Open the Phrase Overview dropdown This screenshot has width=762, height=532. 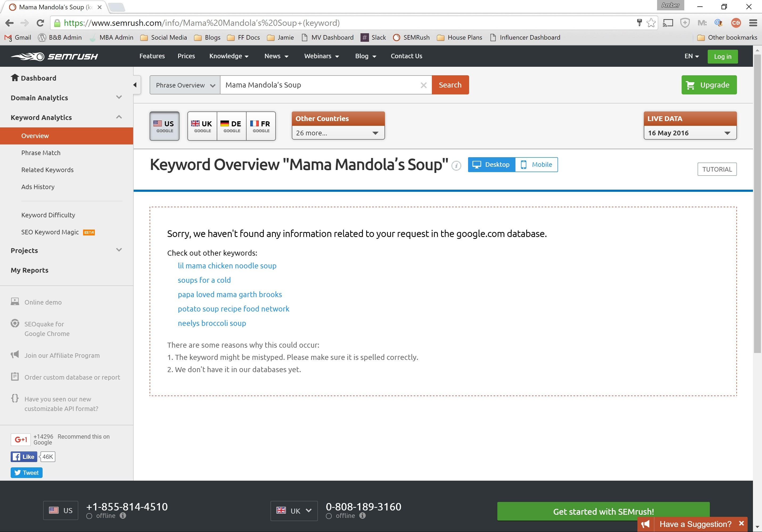point(185,85)
